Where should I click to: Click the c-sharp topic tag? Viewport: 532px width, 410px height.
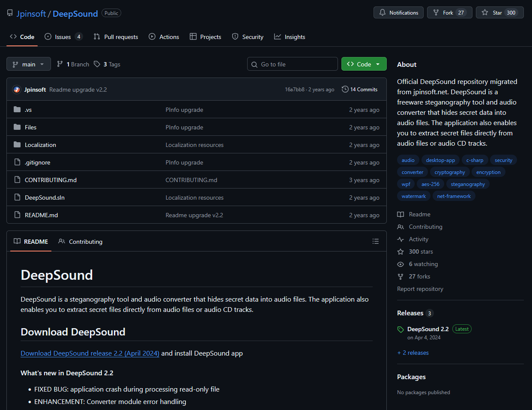click(x=475, y=160)
